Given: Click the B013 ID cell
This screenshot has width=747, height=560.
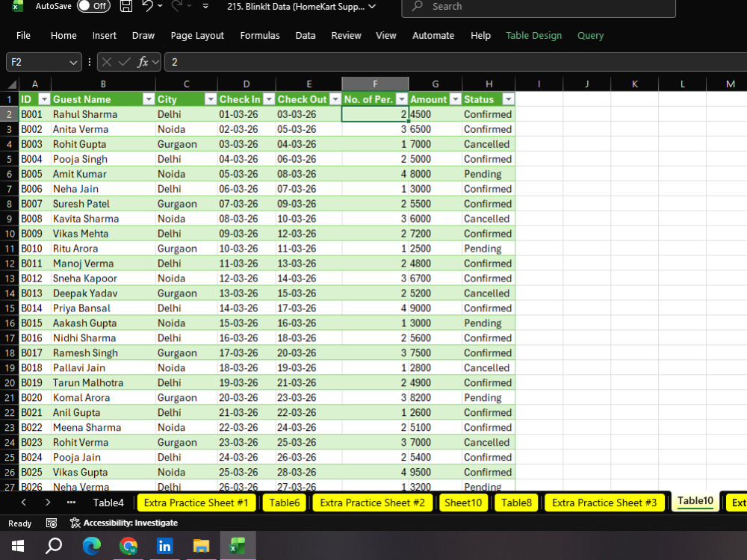Looking at the screenshot, I should click(35, 293).
